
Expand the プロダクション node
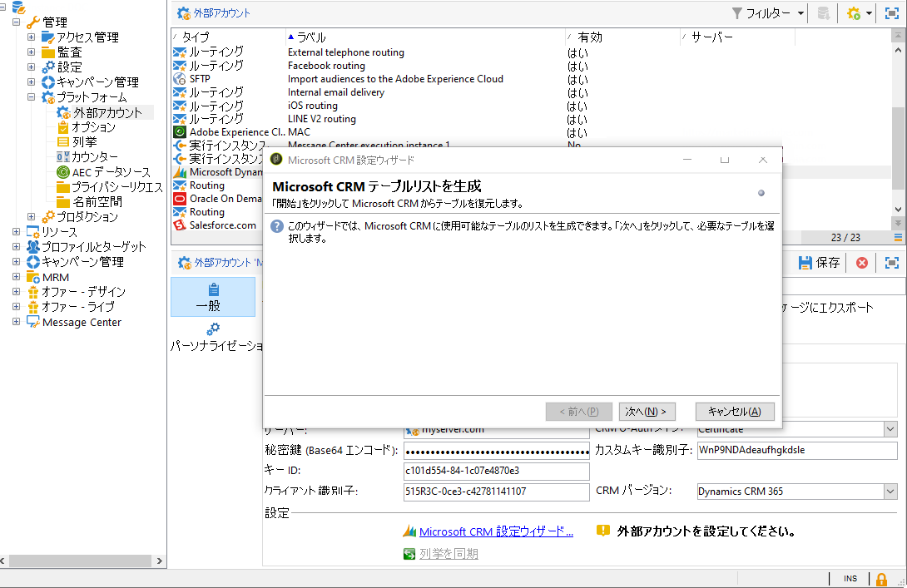coord(32,217)
